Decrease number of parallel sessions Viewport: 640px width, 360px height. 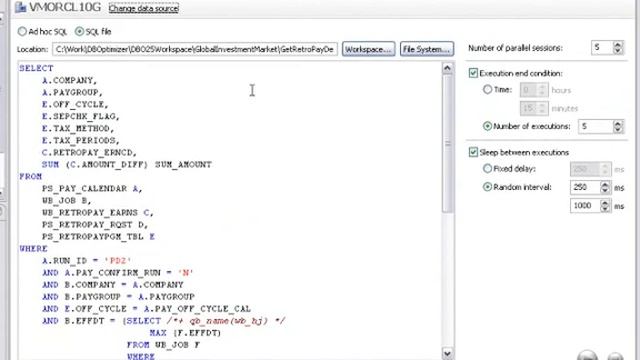click(x=618, y=51)
